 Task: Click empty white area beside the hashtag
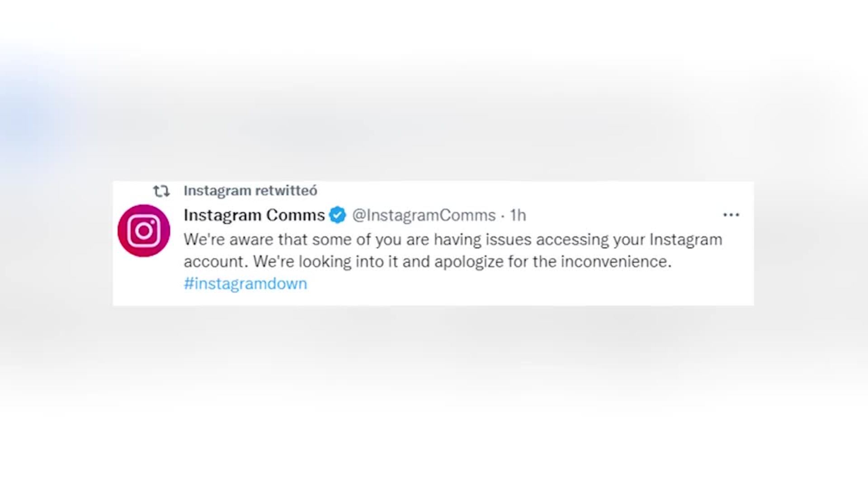pyautogui.click(x=520, y=285)
